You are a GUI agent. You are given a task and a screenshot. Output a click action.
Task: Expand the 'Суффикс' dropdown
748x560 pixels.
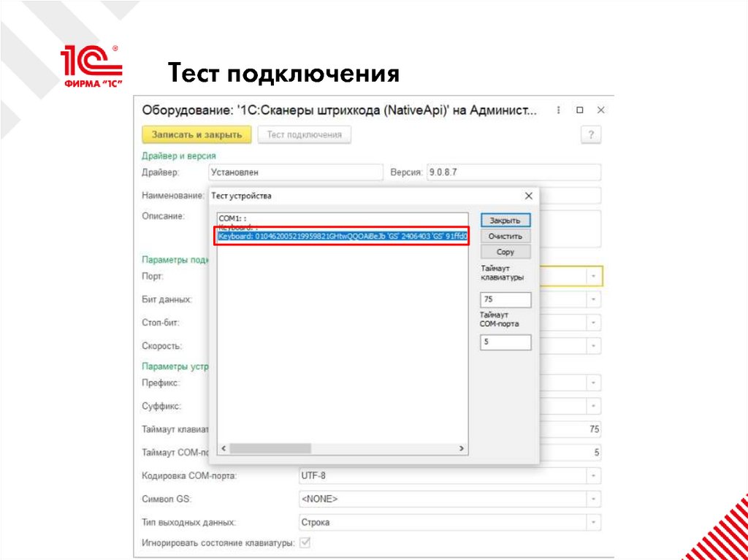(x=594, y=406)
